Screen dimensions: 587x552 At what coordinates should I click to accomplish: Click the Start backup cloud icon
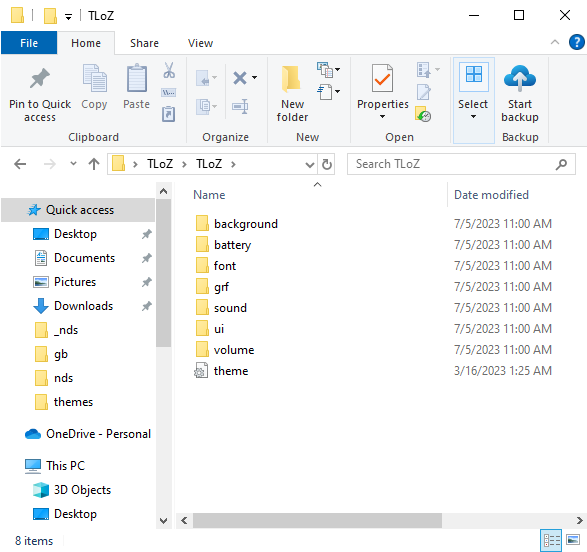pos(520,78)
